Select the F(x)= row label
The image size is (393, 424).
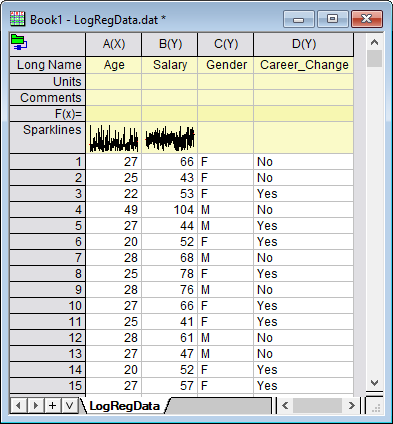click(x=47, y=114)
